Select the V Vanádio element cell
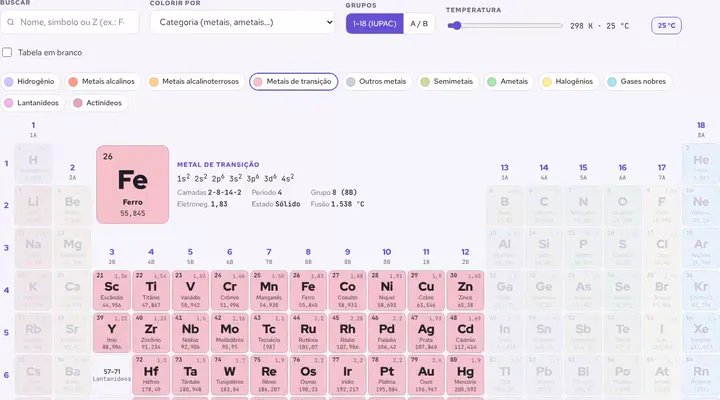The image size is (720, 400). [190, 290]
